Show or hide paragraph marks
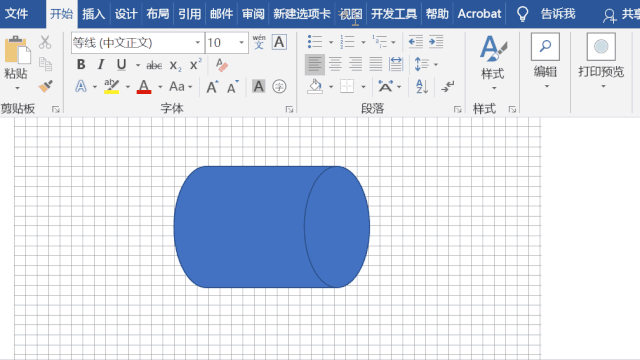 [447, 87]
